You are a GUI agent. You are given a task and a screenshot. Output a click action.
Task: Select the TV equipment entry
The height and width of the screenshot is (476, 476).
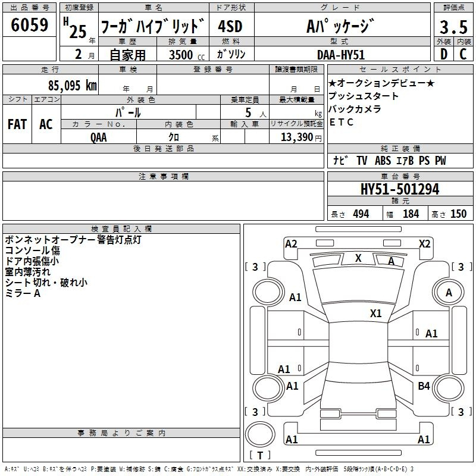(362, 160)
